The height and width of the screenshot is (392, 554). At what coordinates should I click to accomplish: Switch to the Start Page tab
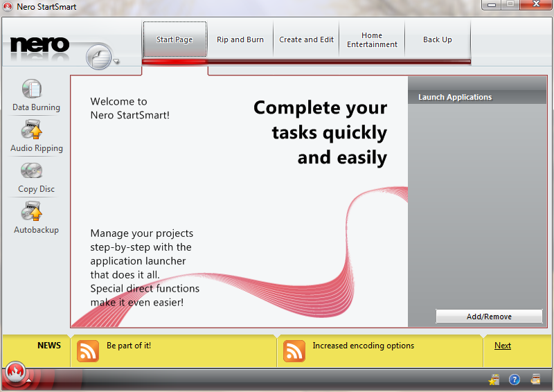point(175,39)
